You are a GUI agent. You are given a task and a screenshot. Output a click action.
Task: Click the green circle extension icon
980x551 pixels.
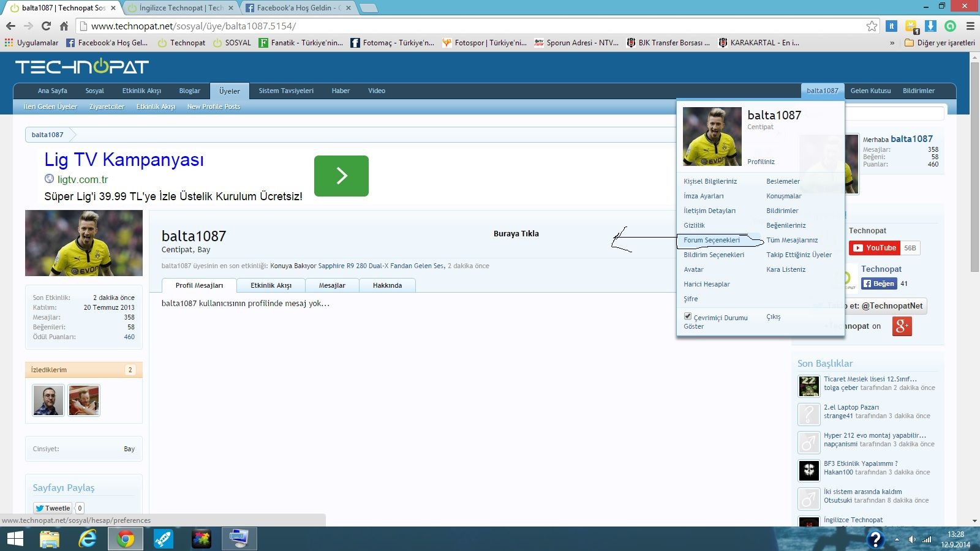[950, 26]
